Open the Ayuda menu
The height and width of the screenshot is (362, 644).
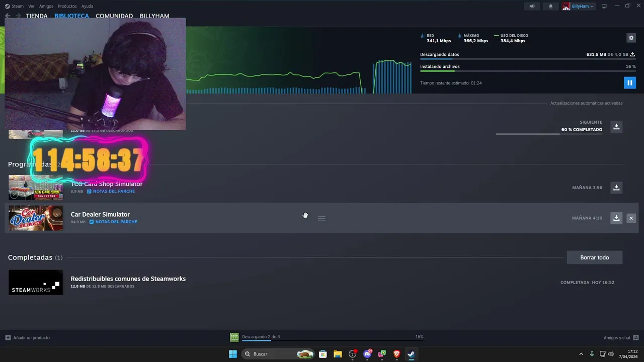(x=87, y=6)
